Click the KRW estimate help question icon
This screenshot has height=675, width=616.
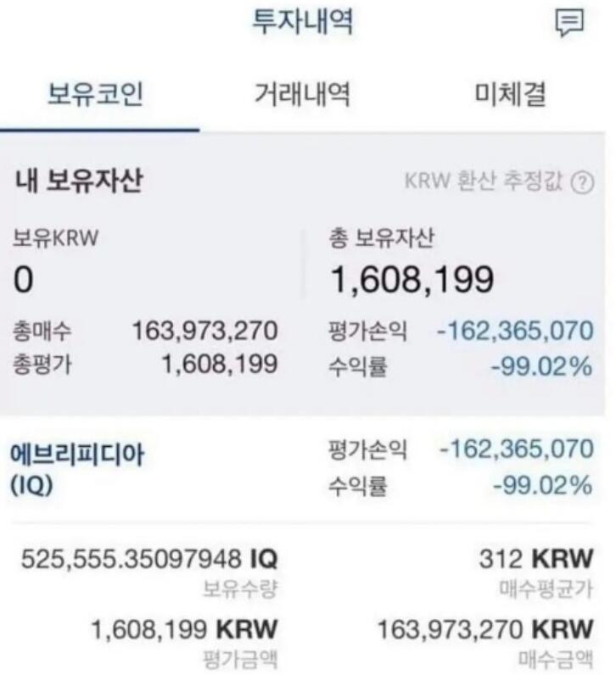(x=582, y=182)
